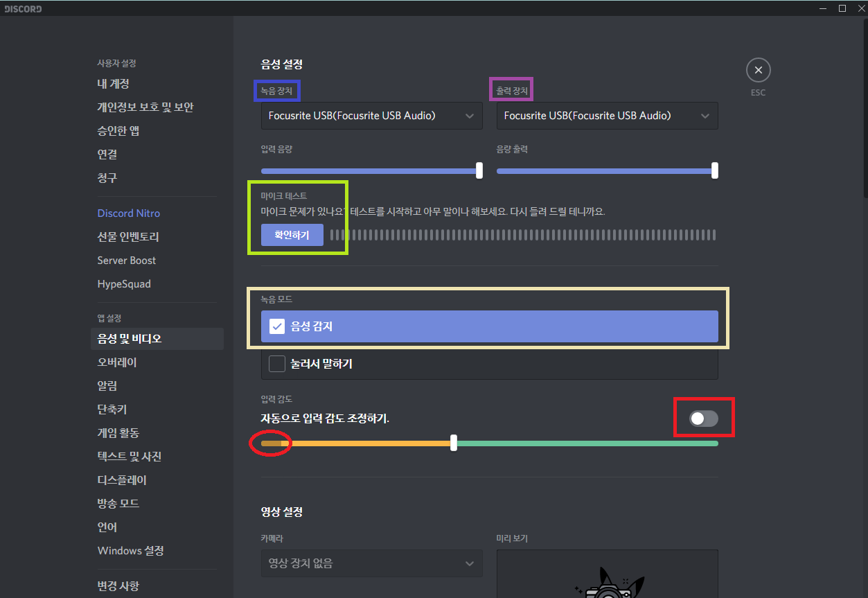Image resolution: width=868 pixels, height=598 pixels.
Task: Open the 방송 모드 section
Action: tap(118, 503)
